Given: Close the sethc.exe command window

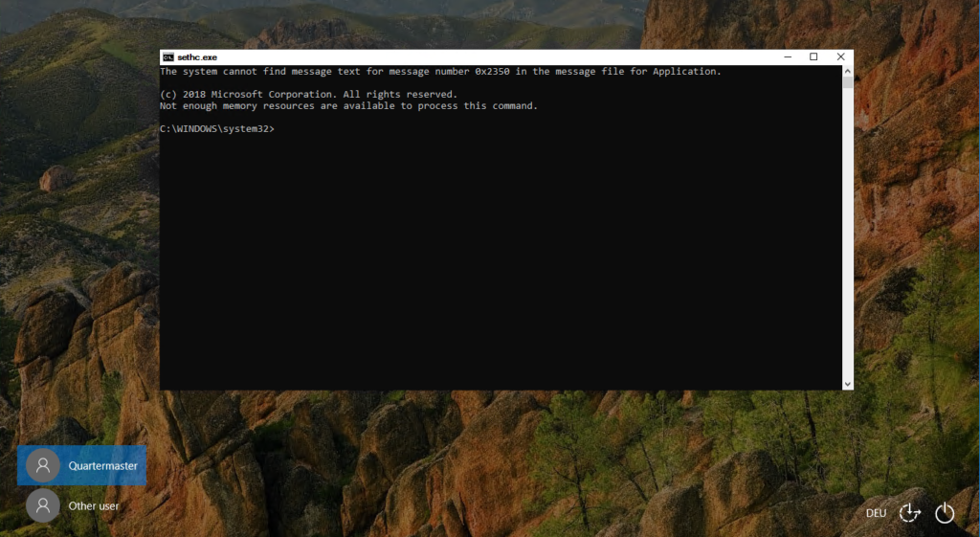Looking at the screenshot, I should point(840,56).
